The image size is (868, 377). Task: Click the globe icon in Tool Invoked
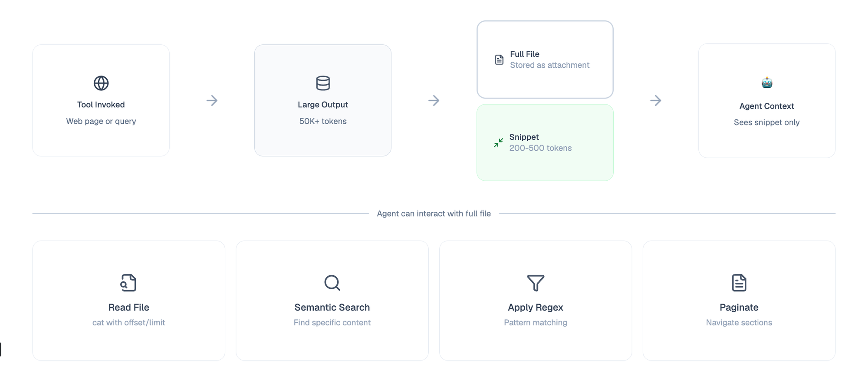[101, 83]
